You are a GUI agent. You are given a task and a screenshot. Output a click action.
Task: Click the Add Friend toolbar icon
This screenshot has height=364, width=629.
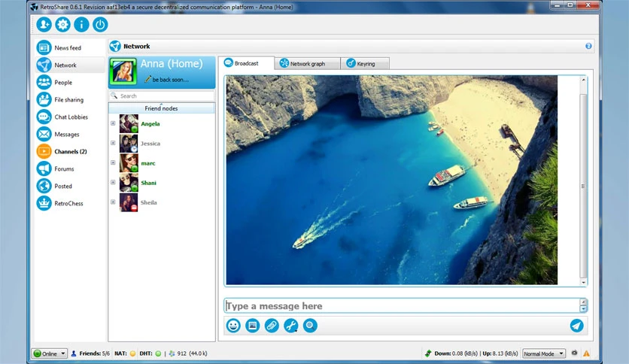[x=44, y=25]
